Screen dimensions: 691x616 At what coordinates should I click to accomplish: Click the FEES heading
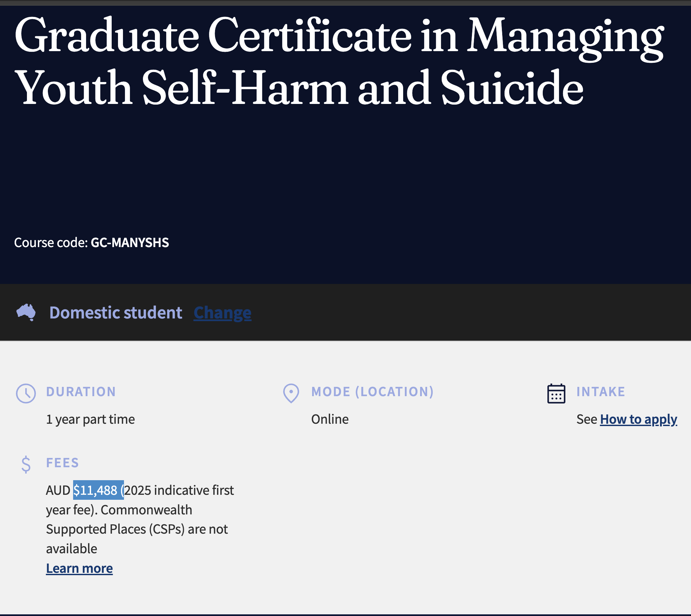click(63, 463)
